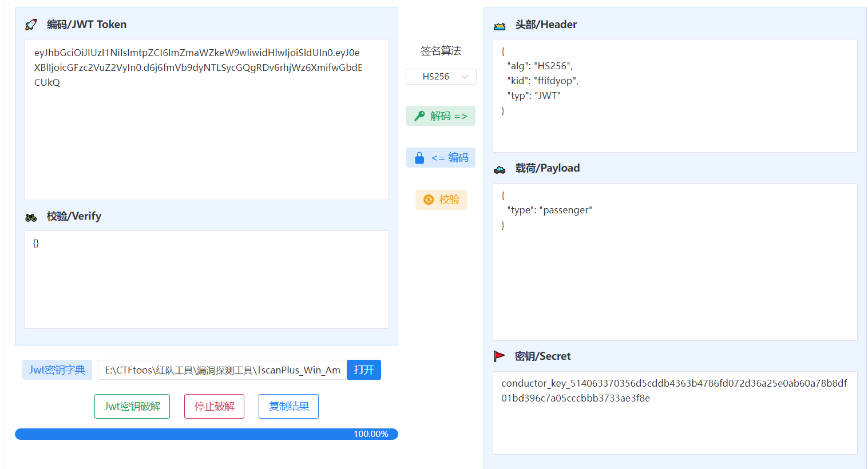The image size is (868, 469).
Task: Click the {} text in the Verify box
Action: coord(36,243)
